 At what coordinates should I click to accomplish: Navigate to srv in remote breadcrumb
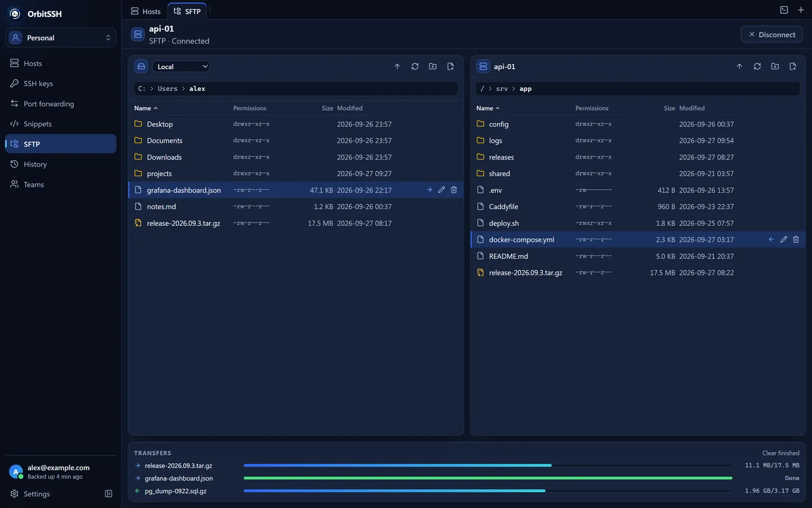pos(502,89)
